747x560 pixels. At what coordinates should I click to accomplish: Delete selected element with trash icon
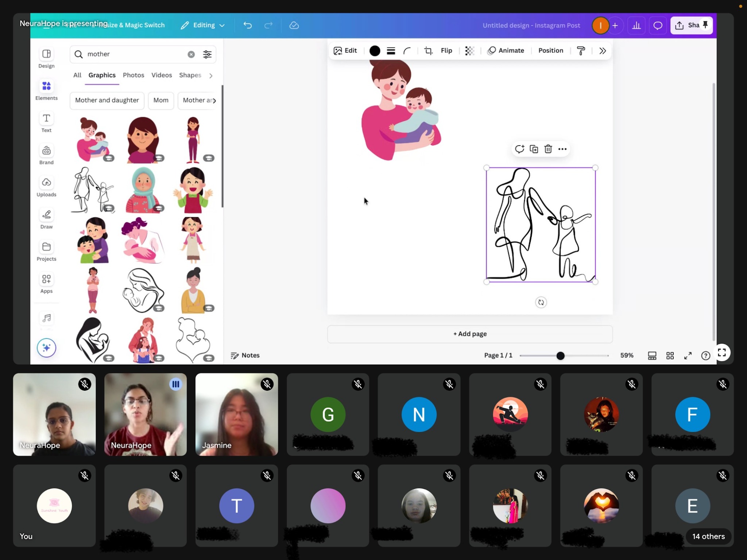[548, 149]
